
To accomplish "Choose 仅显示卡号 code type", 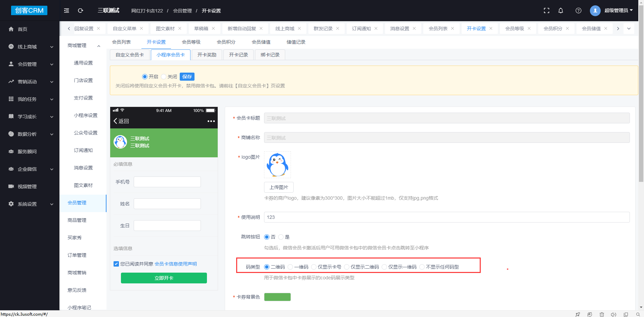I will (x=314, y=267).
